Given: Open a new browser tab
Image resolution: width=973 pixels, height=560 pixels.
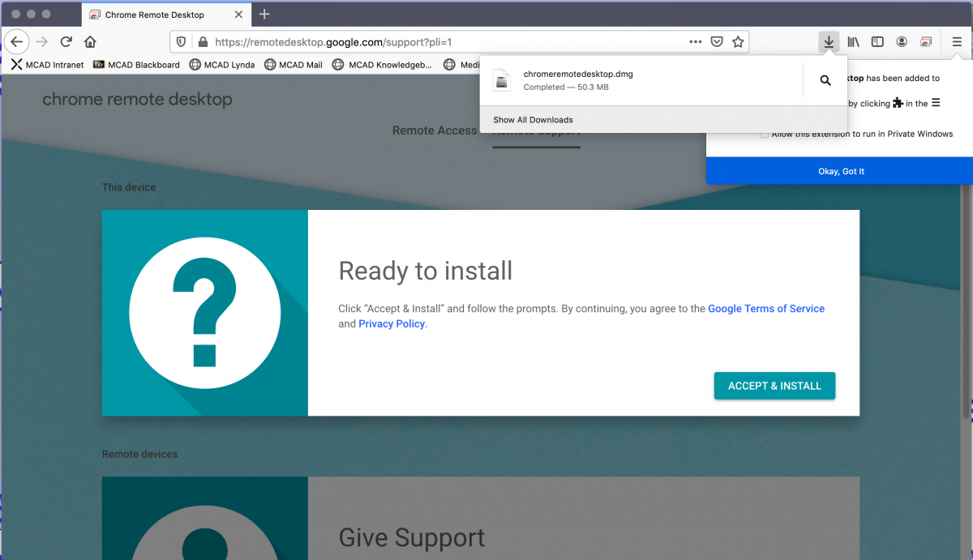Looking at the screenshot, I should pyautogui.click(x=264, y=15).
